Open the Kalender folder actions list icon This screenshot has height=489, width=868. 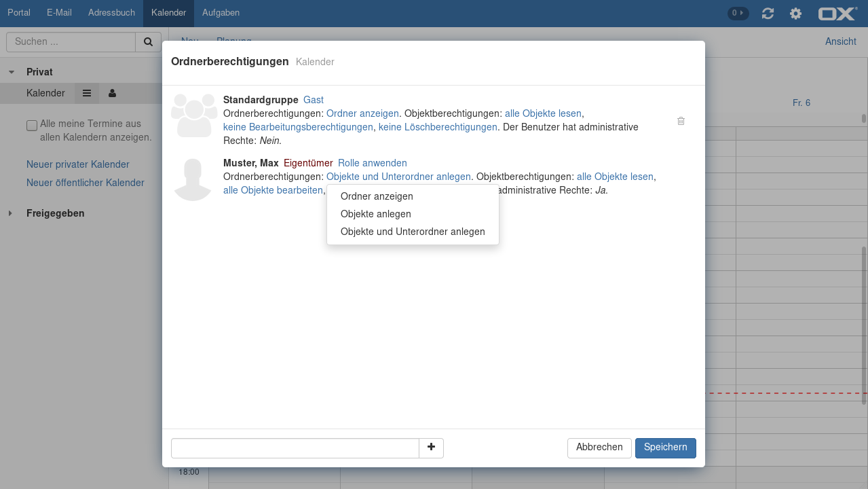[87, 93]
